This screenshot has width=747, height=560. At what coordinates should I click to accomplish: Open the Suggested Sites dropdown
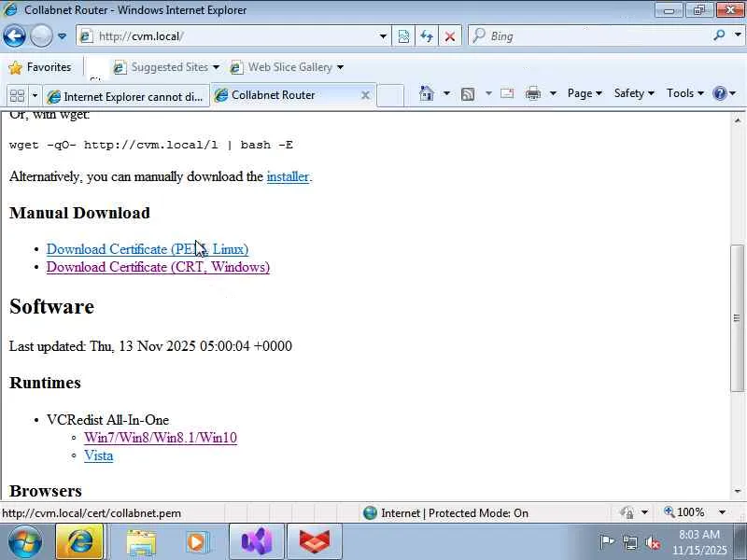coord(167,67)
